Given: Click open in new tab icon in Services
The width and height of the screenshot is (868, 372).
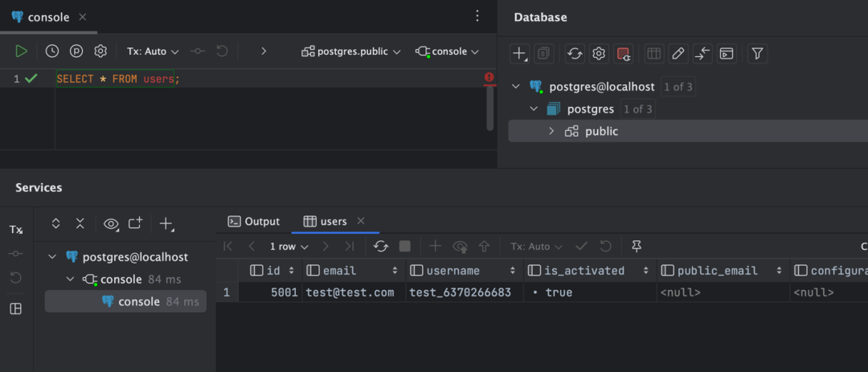Looking at the screenshot, I should (136, 223).
